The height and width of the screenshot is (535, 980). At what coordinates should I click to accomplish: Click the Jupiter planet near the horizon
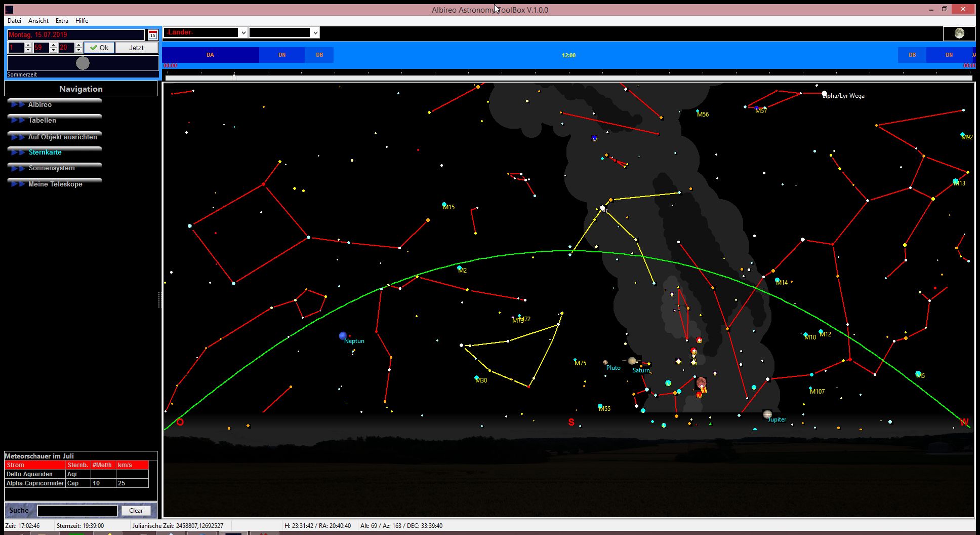coord(767,414)
